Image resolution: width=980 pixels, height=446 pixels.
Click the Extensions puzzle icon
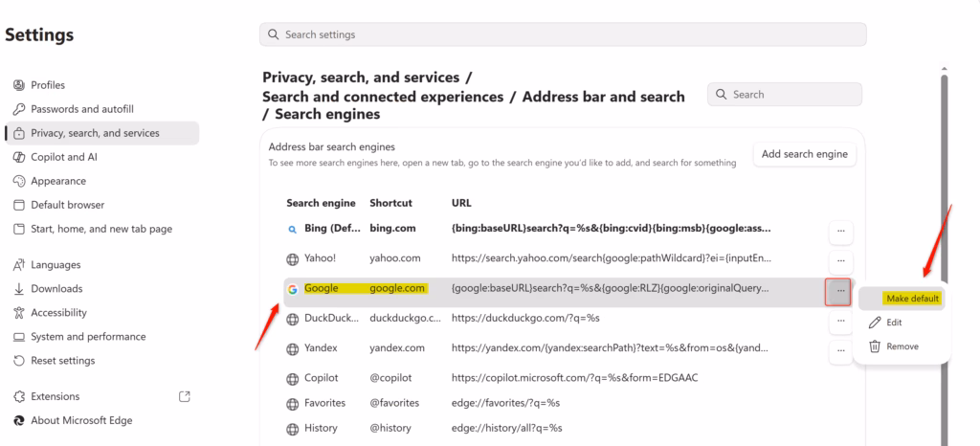[x=19, y=396]
